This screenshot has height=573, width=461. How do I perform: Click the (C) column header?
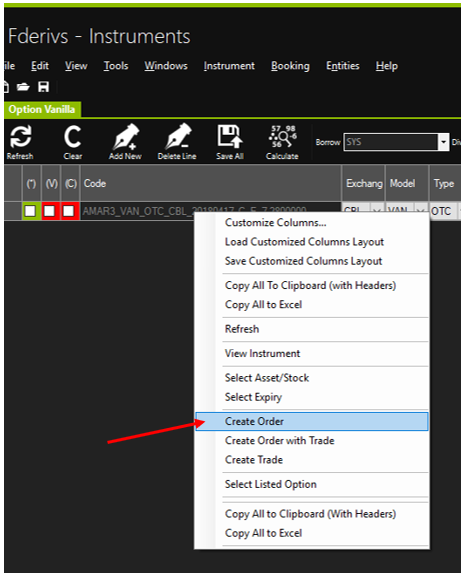[x=71, y=183]
